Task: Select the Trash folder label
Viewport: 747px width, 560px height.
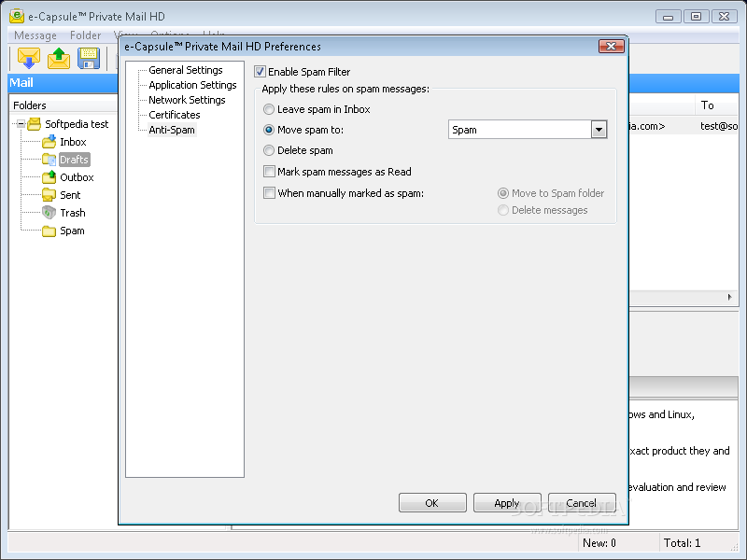Action: pyautogui.click(x=73, y=213)
